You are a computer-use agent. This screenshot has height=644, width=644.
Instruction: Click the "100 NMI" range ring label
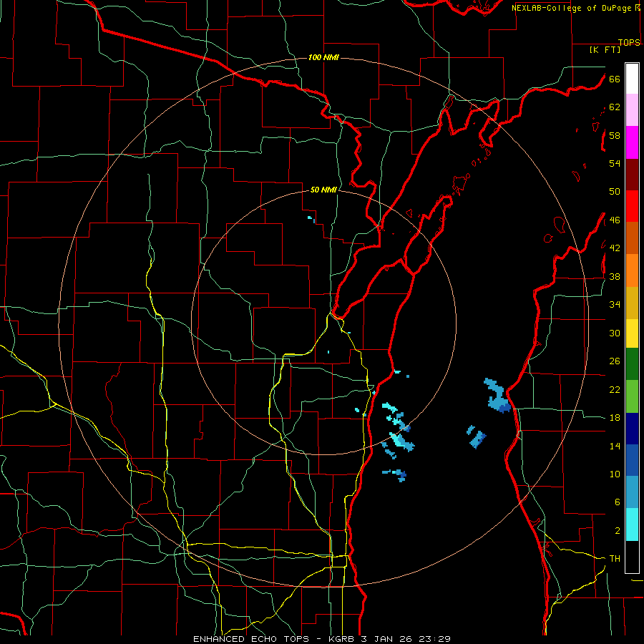pos(323,57)
